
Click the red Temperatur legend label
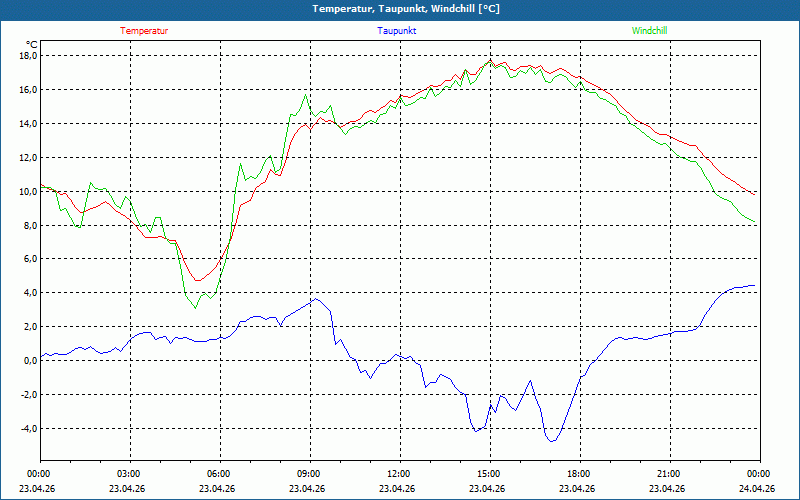click(x=144, y=31)
